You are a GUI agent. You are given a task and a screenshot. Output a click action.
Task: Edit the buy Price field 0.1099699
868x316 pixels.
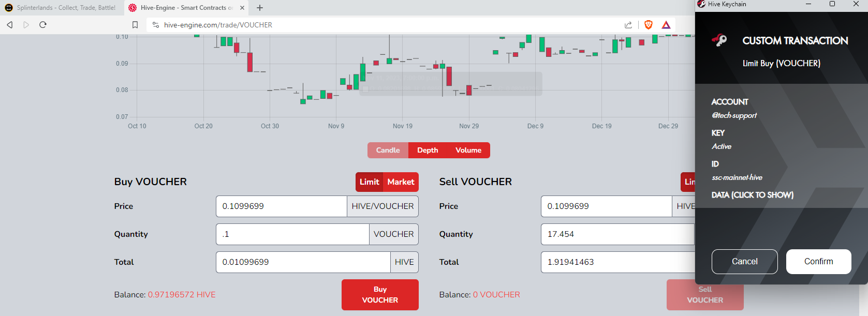tap(282, 206)
